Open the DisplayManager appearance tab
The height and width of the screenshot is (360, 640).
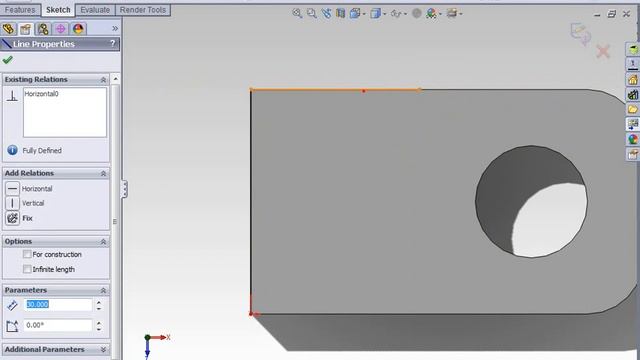pyautogui.click(x=78, y=29)
